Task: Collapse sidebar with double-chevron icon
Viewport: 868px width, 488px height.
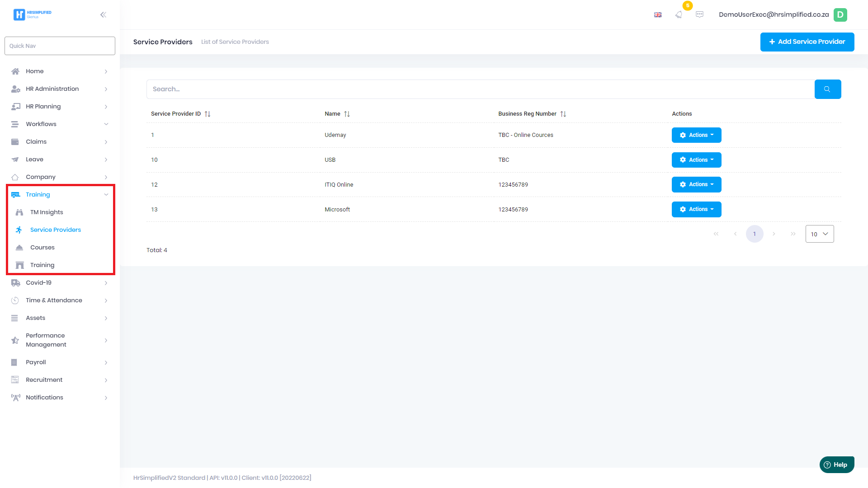Action: click(x=103, y=14)
